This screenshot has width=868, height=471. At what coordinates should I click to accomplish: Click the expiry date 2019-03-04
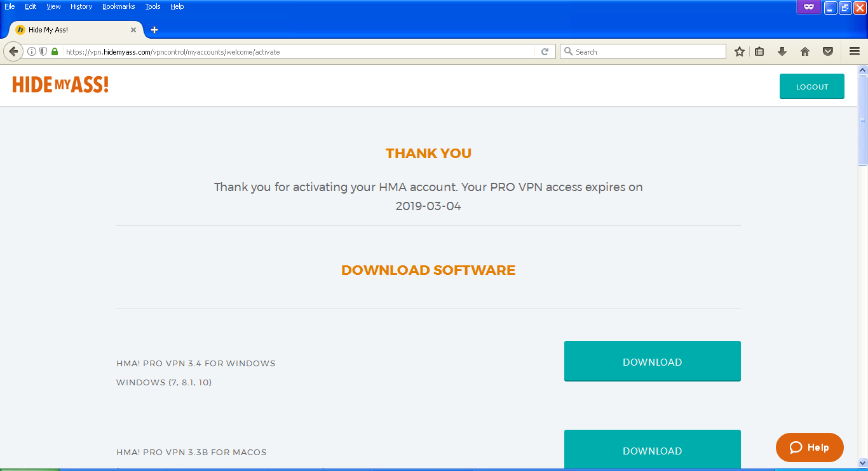point(428,206)
